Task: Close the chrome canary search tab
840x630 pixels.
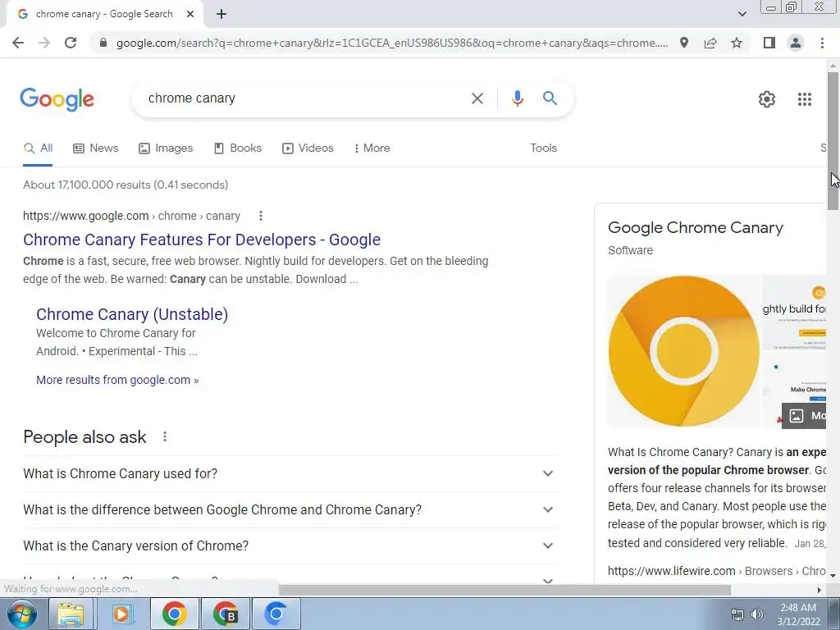Action: (190, 14)
